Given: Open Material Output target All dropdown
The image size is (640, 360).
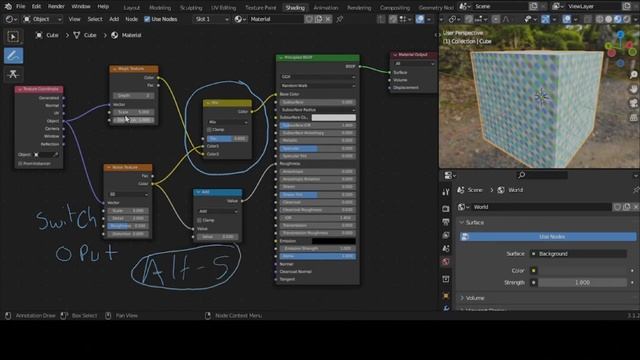Looking at the screenshot, I should coord(414,64).
